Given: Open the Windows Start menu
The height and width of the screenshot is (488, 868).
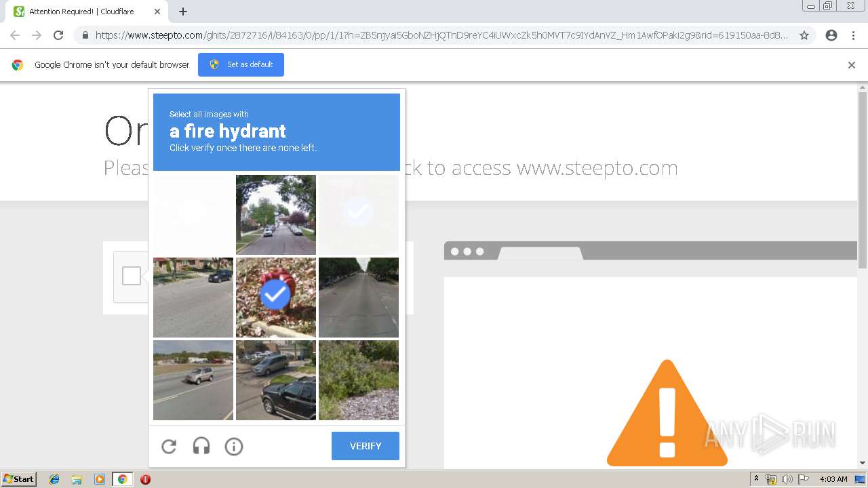Looking at the screenshot, I should tap(18, 479).
